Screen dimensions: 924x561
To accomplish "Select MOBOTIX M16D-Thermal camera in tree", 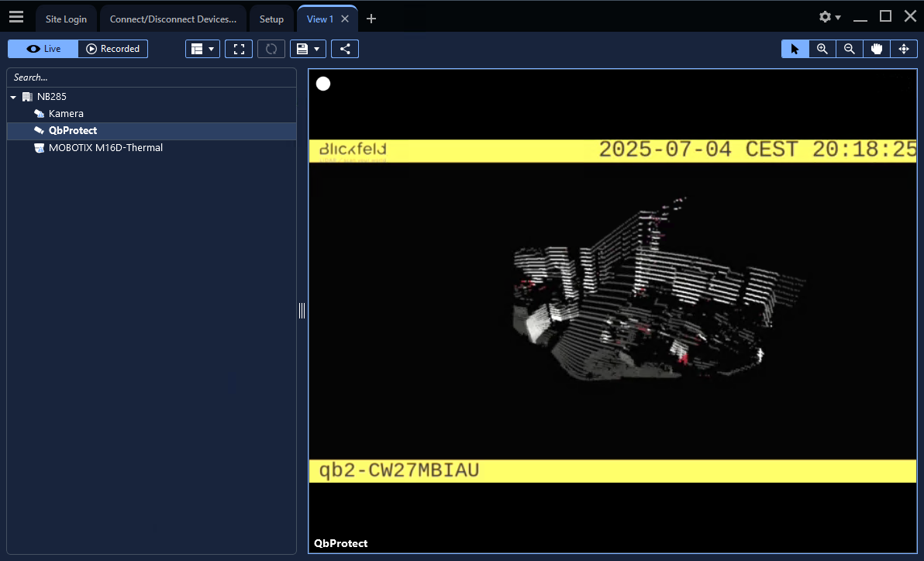I will tap(105, 147).
